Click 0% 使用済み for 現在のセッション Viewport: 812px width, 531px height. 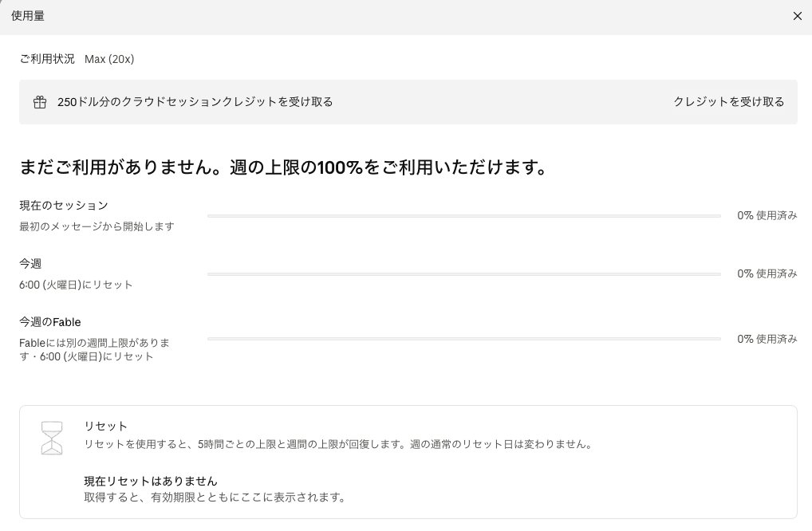767,215
